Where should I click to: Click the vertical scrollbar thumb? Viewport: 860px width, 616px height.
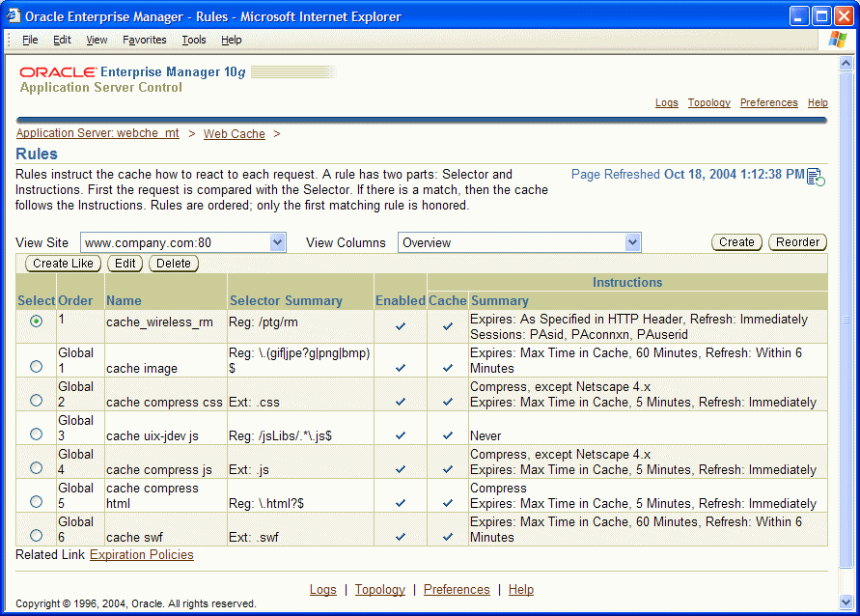[x=846, y=320]
